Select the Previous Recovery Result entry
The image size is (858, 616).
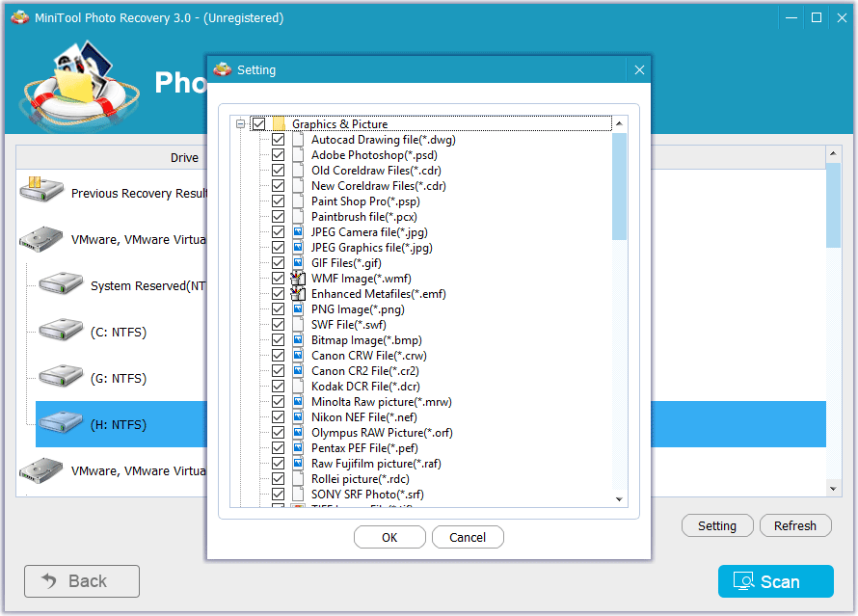click(x=139, y=193)
